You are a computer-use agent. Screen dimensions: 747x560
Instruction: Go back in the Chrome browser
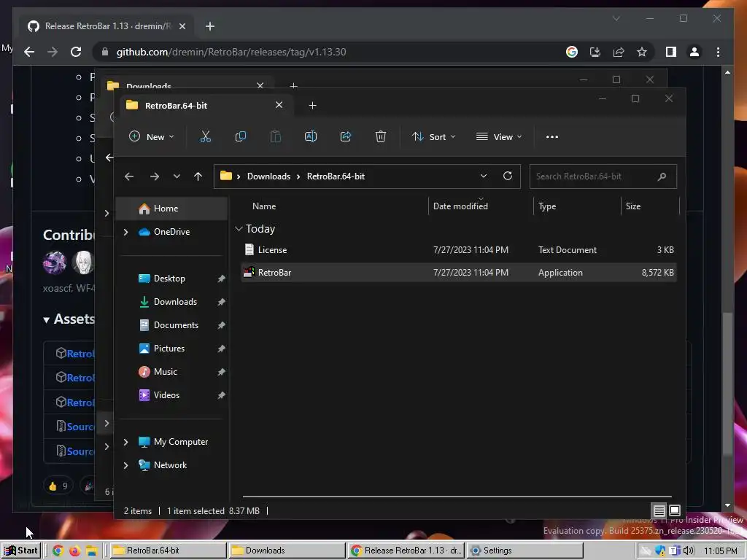pyautogui.click(x=29, y=52)
